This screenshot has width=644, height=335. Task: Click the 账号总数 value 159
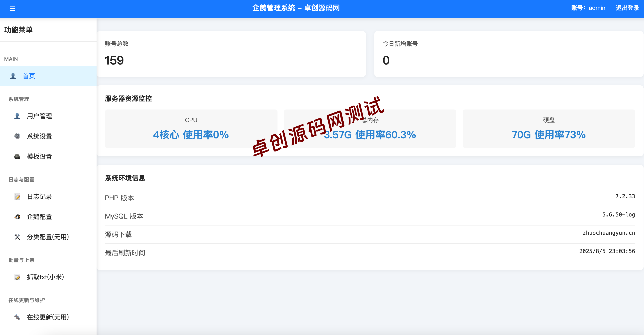tap(114, 60)
